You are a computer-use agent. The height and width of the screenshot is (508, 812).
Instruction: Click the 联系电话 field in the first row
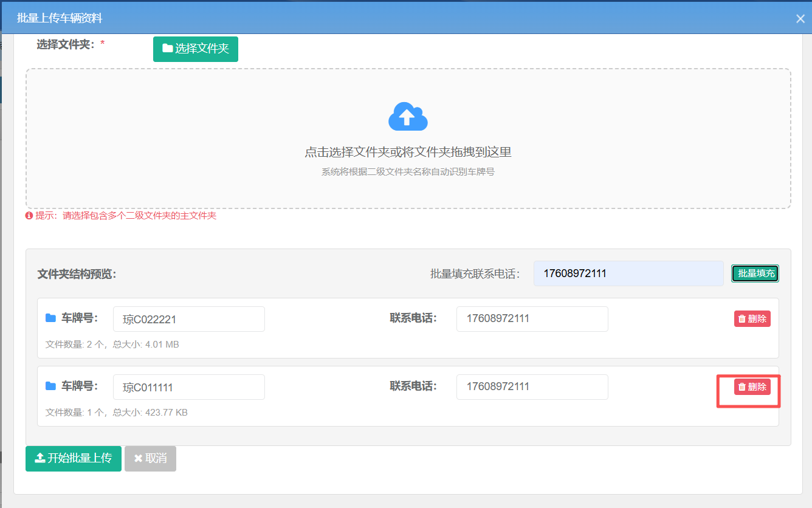point(532,318)
